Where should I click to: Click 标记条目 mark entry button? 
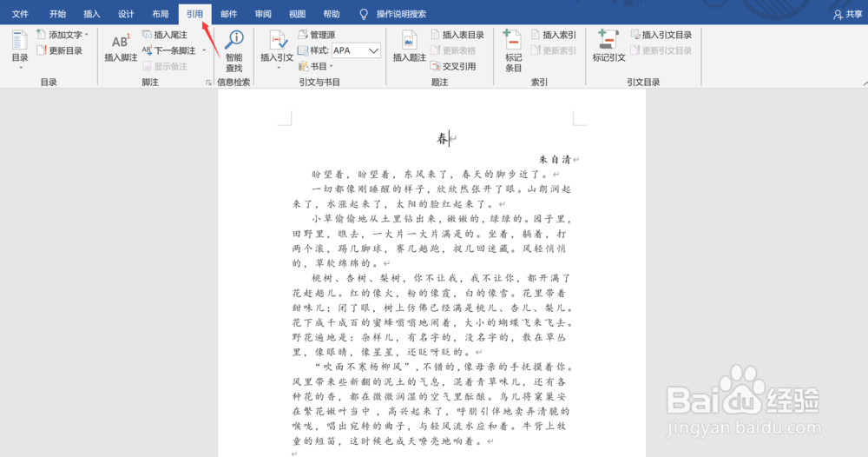513,51
